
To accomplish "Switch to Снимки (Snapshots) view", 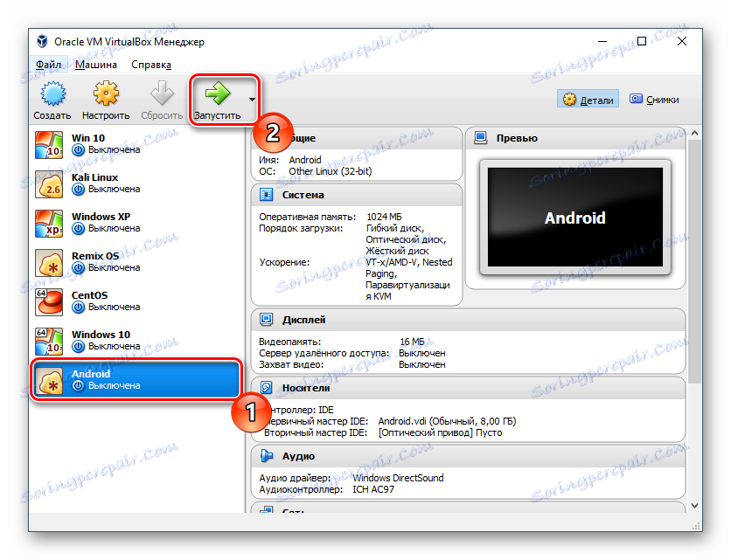I will (654, 100).
